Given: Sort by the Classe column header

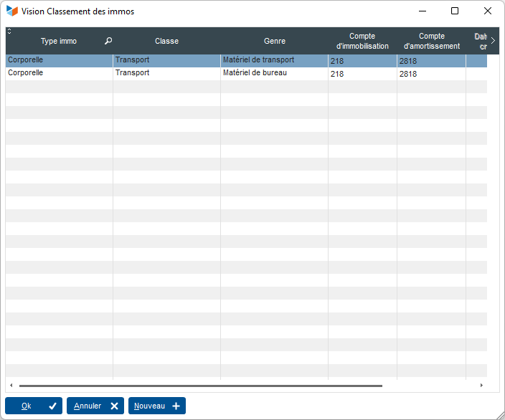Looking at the screenshot, I should [166, 42].
